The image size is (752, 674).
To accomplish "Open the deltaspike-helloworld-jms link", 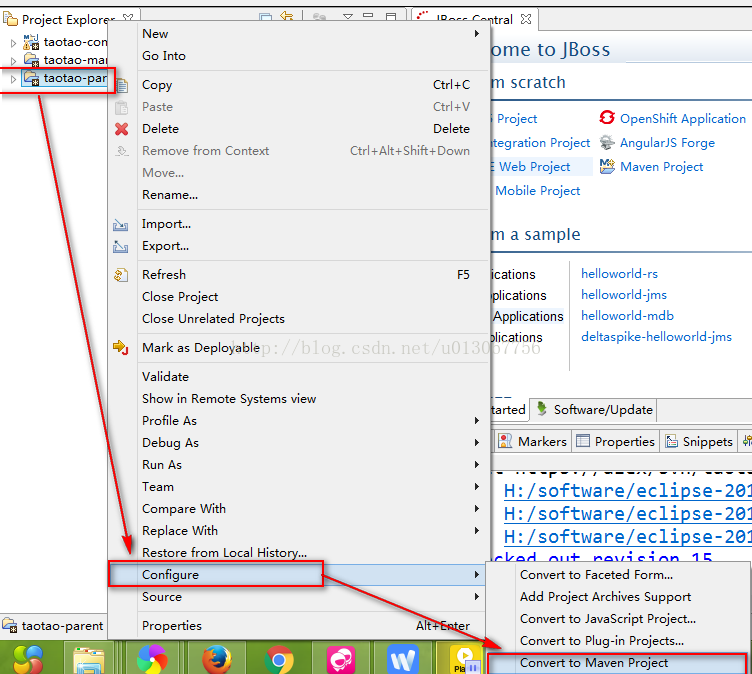I will 656,337.
